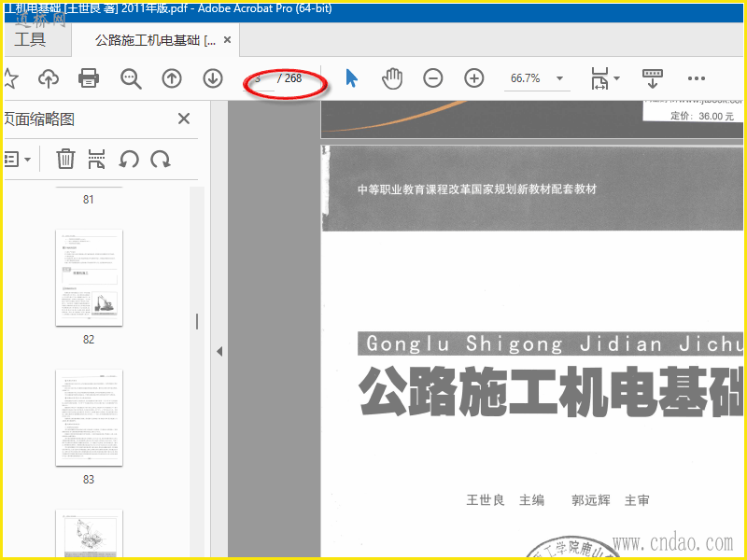Image resolution: width=747 pixels, height=560 pixels.
Task: Click the / 268 total pages text
Action: pos(289,78)
